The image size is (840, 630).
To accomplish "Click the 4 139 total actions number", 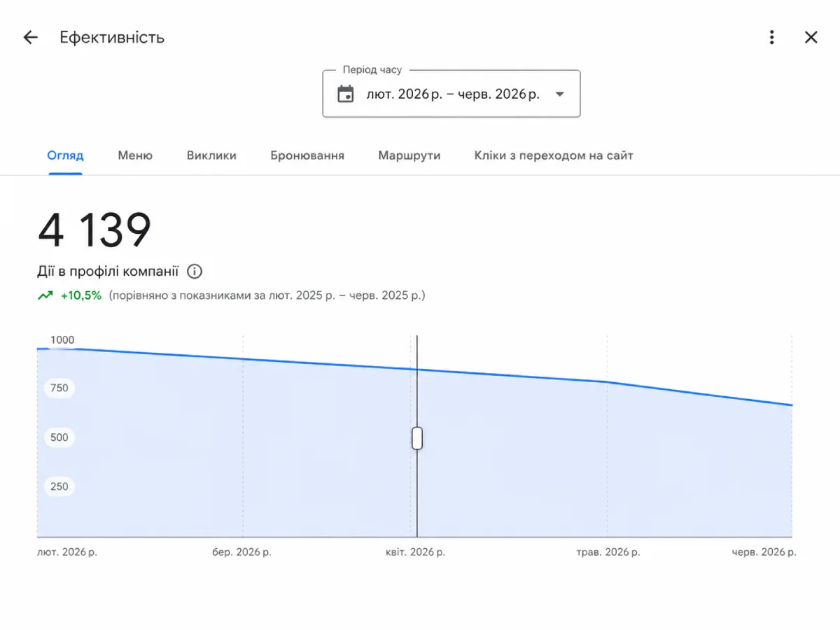I will tap(94, 230).
